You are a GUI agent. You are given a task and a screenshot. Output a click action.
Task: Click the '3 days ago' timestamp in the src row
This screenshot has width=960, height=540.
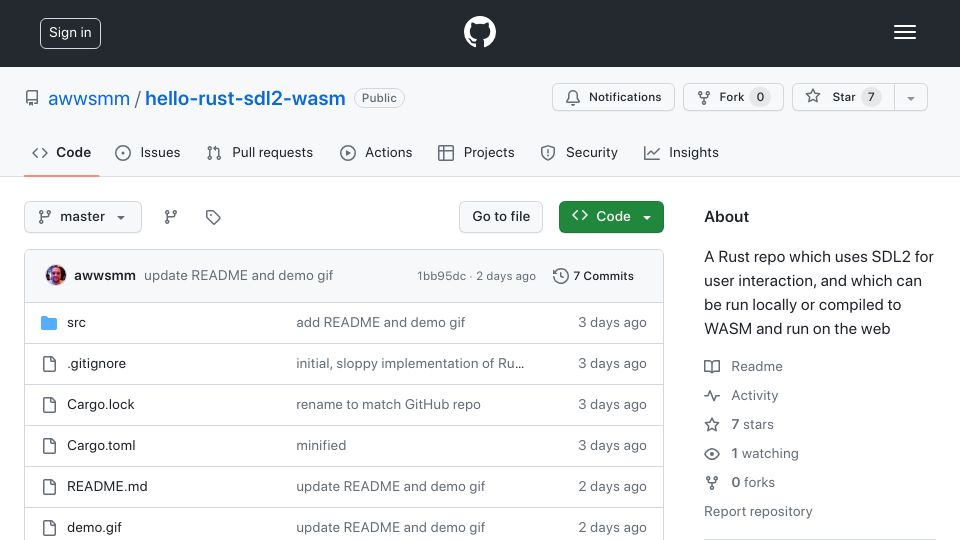[x=612, y=323]
